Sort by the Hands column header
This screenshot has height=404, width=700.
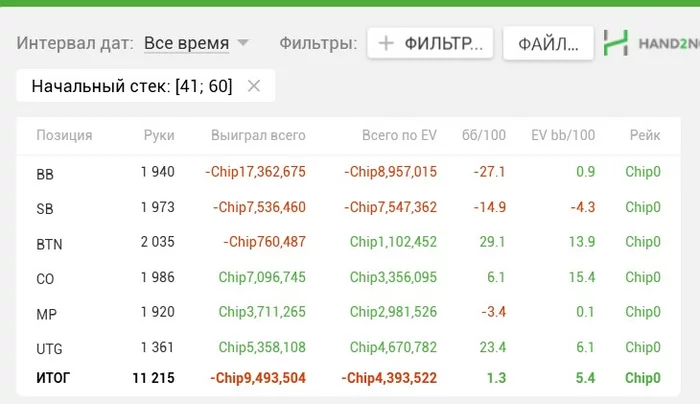point(157,136)
